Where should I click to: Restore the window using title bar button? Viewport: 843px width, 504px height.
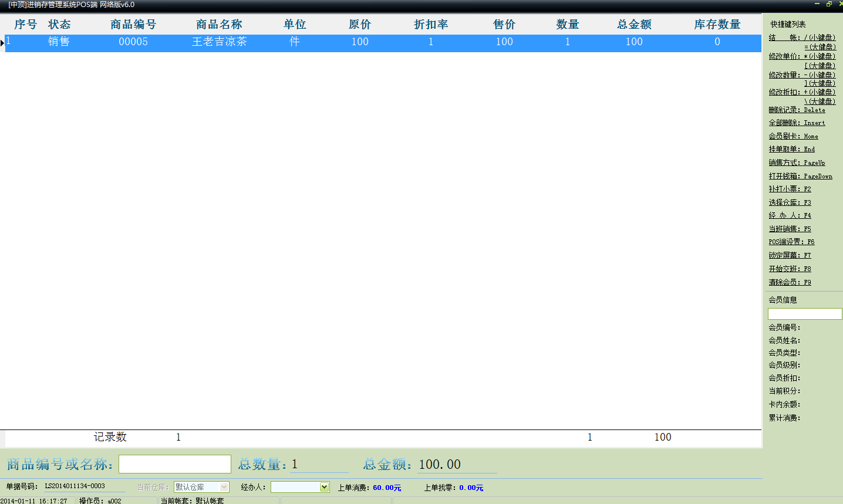(829, 4)
